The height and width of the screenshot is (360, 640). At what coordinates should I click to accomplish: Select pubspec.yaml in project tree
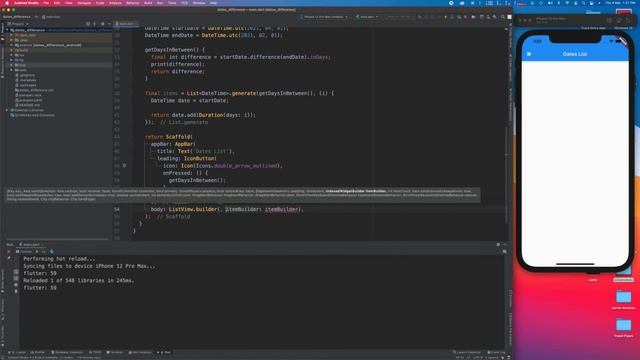pos(30,100)
